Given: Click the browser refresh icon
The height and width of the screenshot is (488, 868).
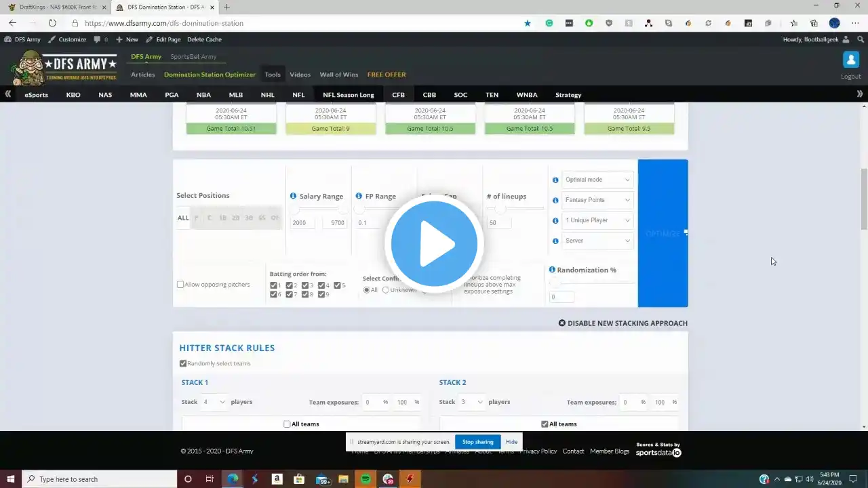Looking at the screenshot, I should point(52,23).
